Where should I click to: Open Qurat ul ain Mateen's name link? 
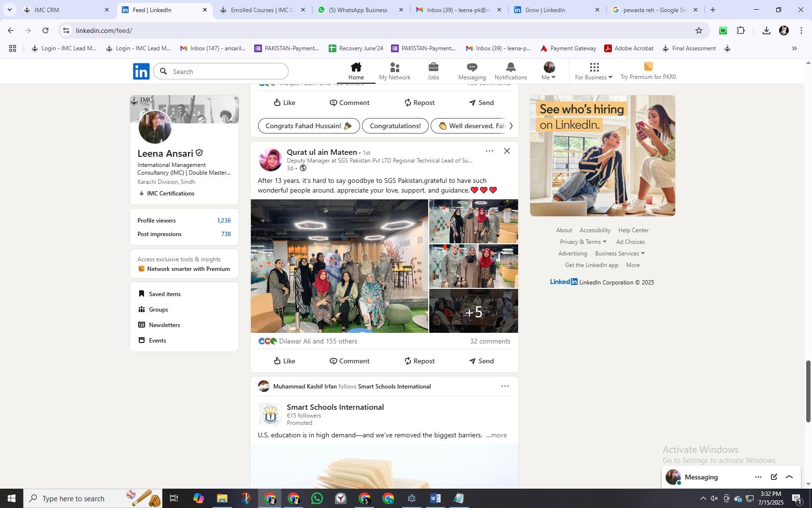point(322,152)
